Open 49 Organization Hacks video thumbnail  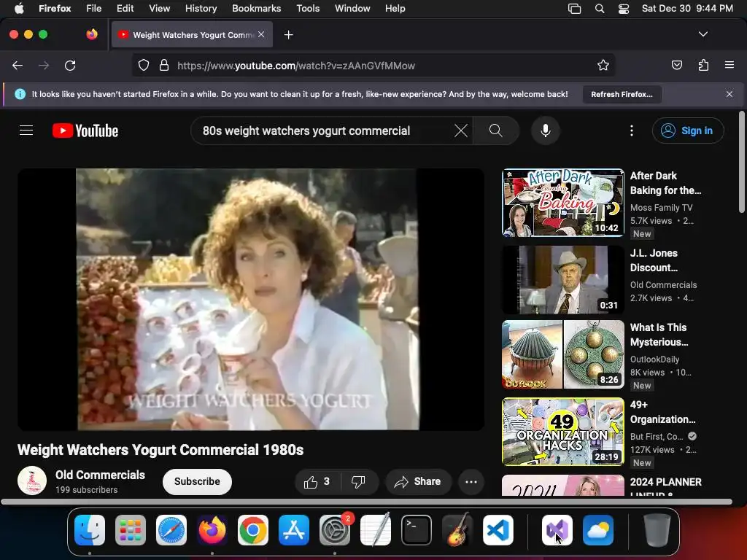(x=563, y=432)
